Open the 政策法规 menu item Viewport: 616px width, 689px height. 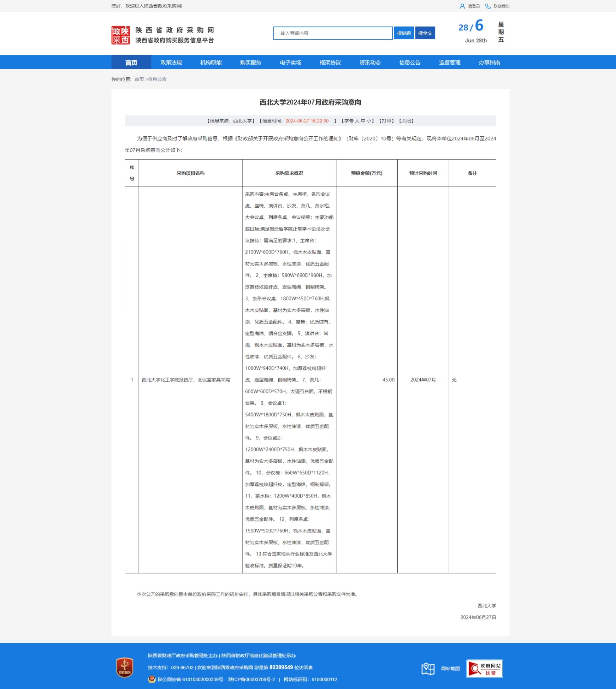[171, 63]
